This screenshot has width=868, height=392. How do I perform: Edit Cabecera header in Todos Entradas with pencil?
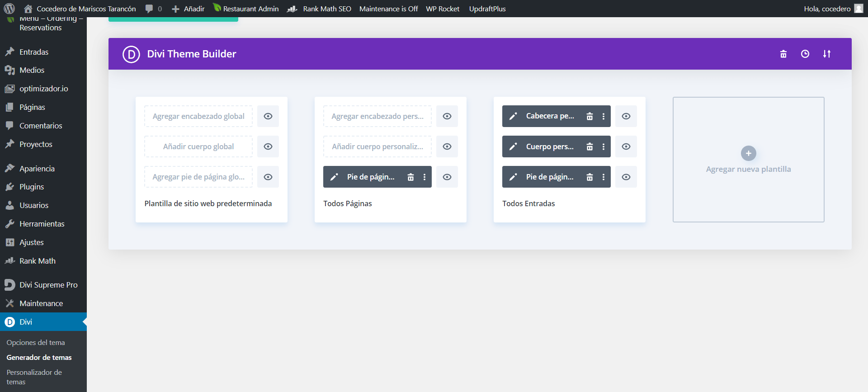click(513, 116)
